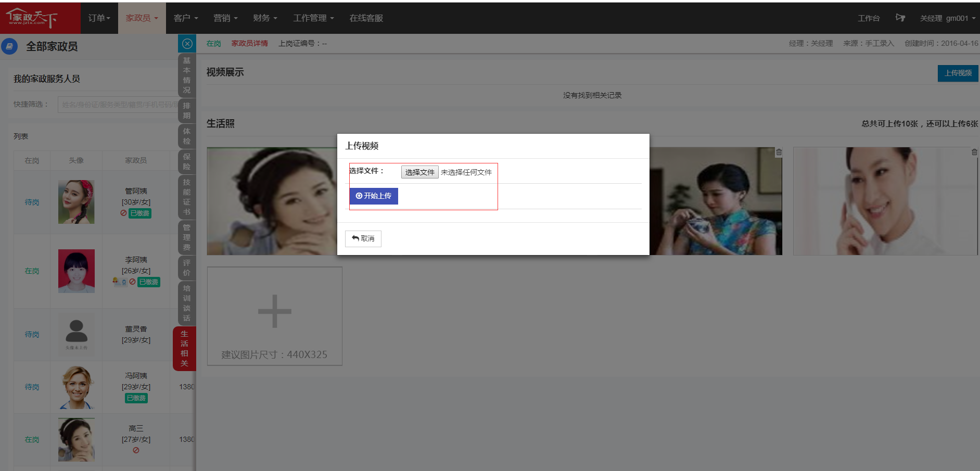Close the detail panel with the X icon
The image size is (980, 471).
coord(187,44)
